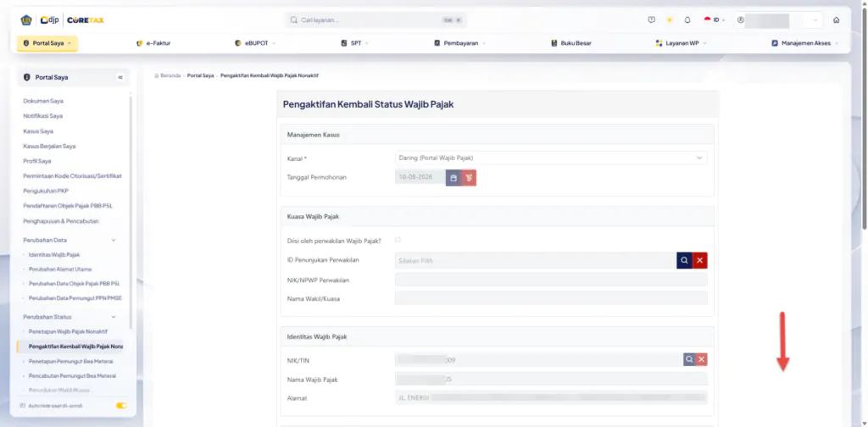Screen dimensions: 868x427
Task: Check Diisi oleh perwakilan Wajib Pajak checkbox
Action: (x=398, y=240)
